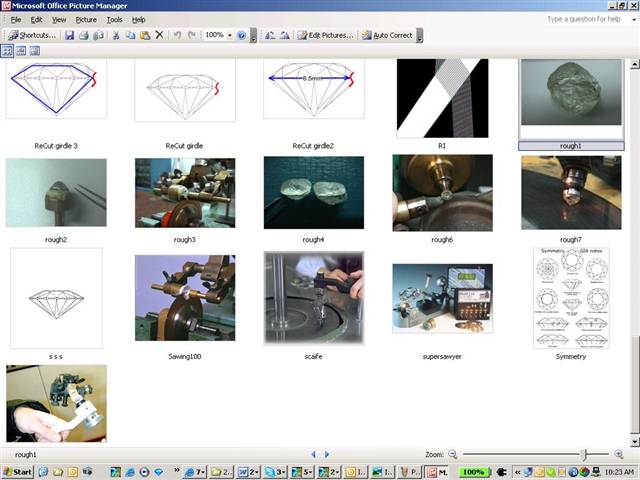
Task: Open the Internet Explorer taskbar group
Action: (195, 472)
